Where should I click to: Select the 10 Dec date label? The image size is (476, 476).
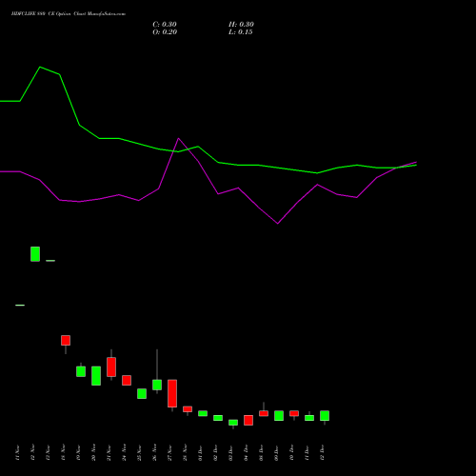291,452
